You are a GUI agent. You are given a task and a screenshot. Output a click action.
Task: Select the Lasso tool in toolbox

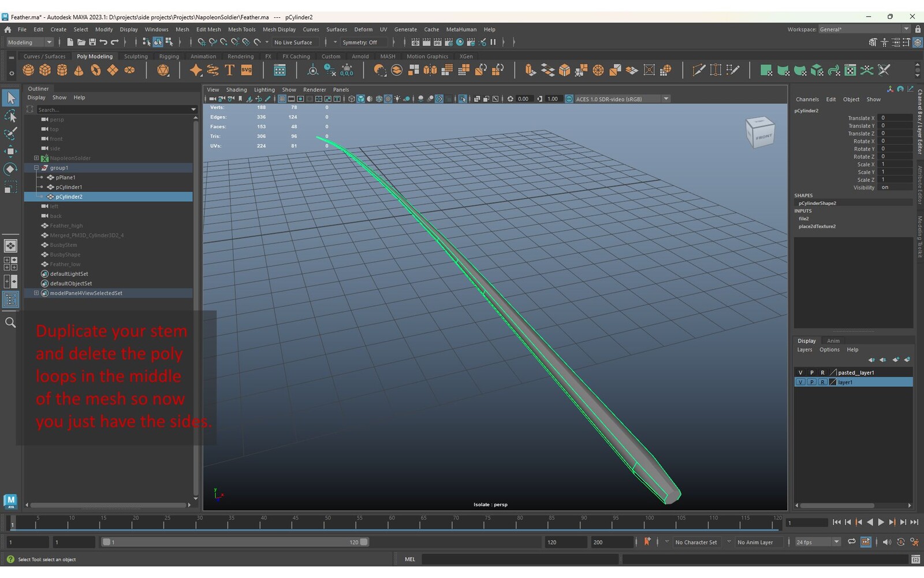pyautogui.click(x=10, y=116)
